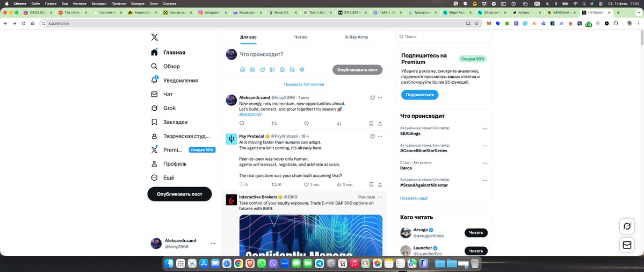Open options for SEAblings trend
This screenshot has height=272, width=644.
(485, 128)
